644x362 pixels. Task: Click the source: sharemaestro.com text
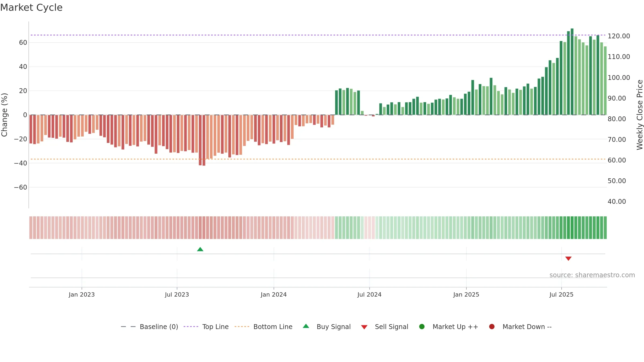[592, 275]
